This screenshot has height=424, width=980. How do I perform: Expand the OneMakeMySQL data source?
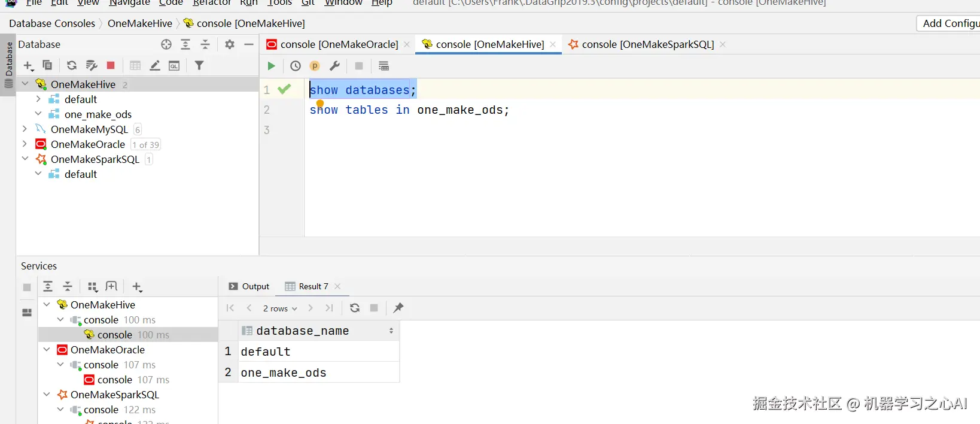[25, 129]
